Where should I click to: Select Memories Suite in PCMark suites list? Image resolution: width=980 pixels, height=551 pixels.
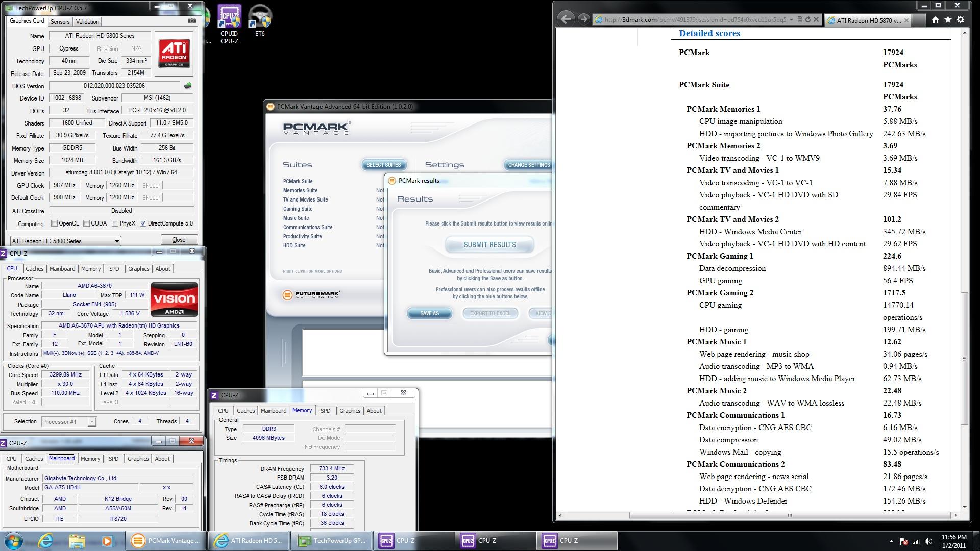pos(300,190)
